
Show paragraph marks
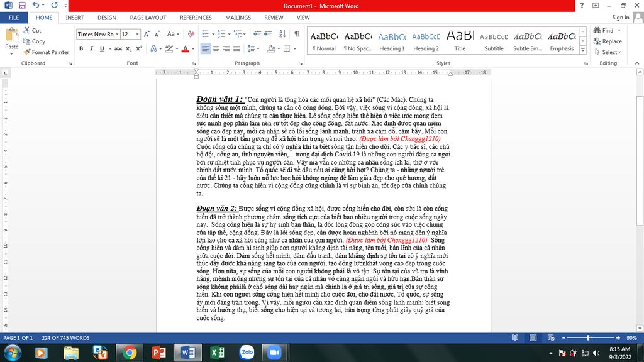[297, 34]
